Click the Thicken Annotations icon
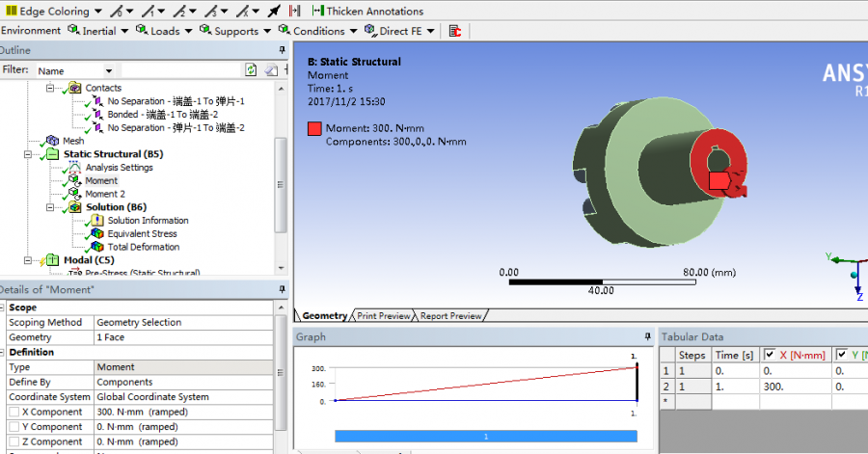Viewport: 868px width, 454px height. coord(317,12)
